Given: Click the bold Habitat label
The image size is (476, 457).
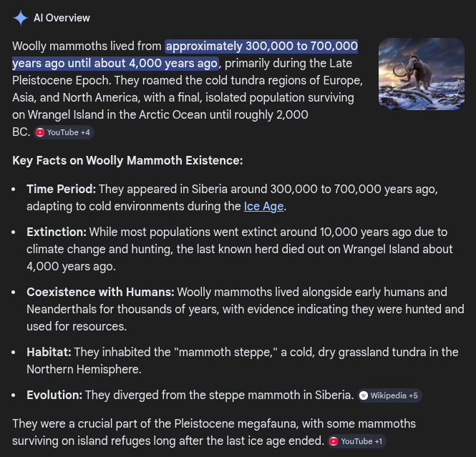Looking at the screenshot, I should coord(49,353).
